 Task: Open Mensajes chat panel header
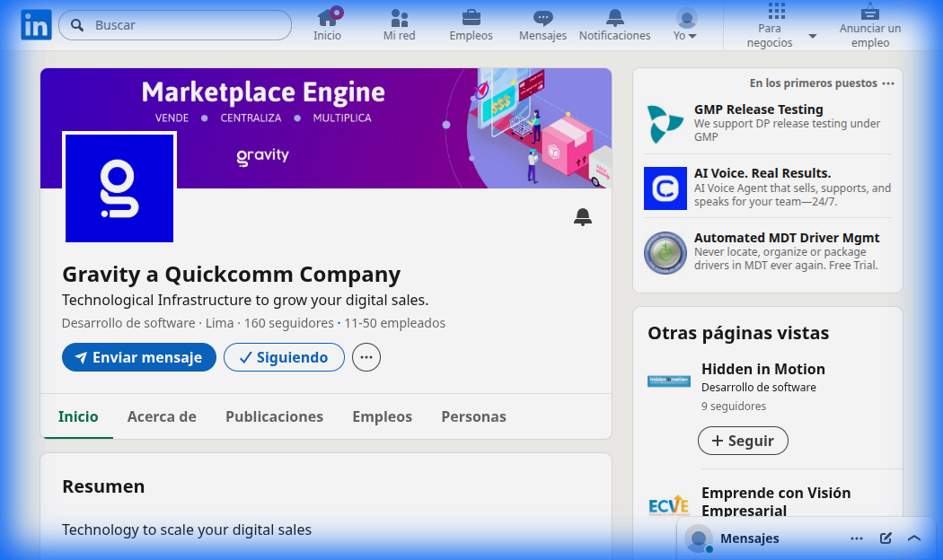pyautogui.click(x=749, y=538)
